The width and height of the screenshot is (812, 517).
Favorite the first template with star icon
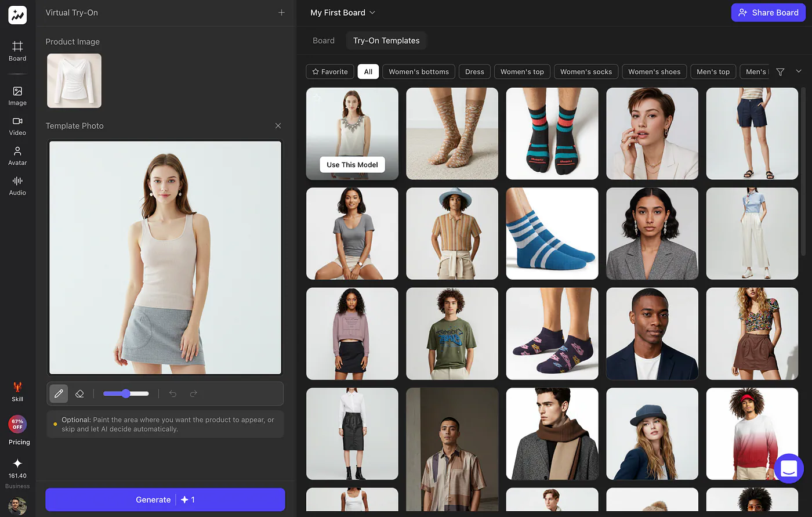317,97
